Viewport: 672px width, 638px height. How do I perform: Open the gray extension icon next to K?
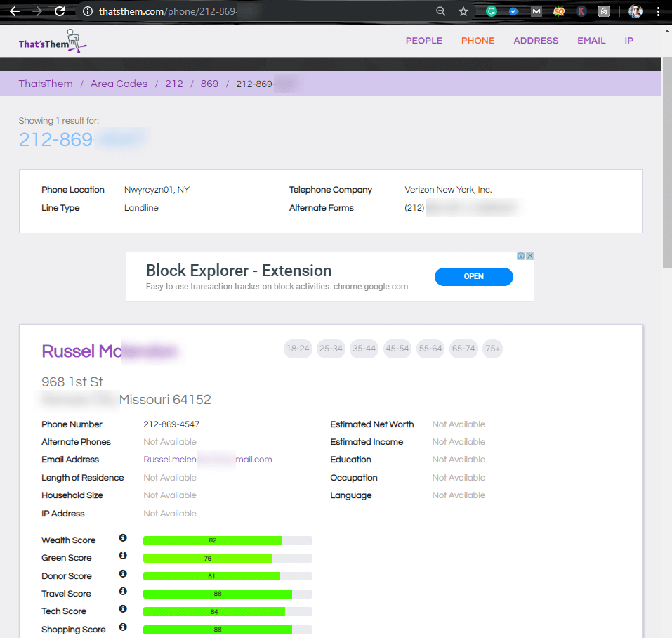pyautogui.click(x=604, y=11)
